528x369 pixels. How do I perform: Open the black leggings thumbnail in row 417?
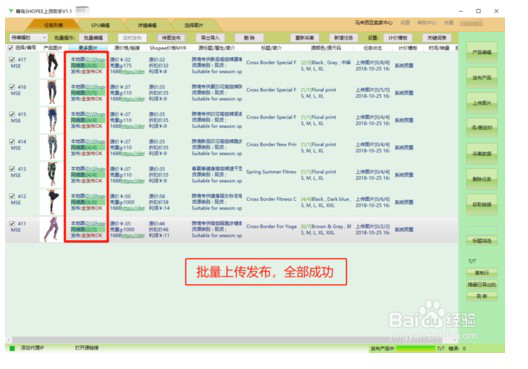(x=52, y=66)
